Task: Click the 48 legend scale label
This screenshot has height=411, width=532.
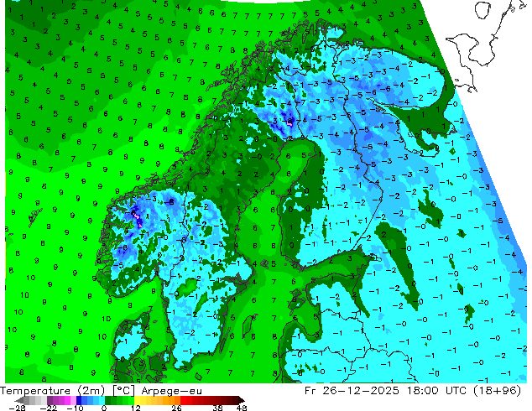Action: point(242,408)
